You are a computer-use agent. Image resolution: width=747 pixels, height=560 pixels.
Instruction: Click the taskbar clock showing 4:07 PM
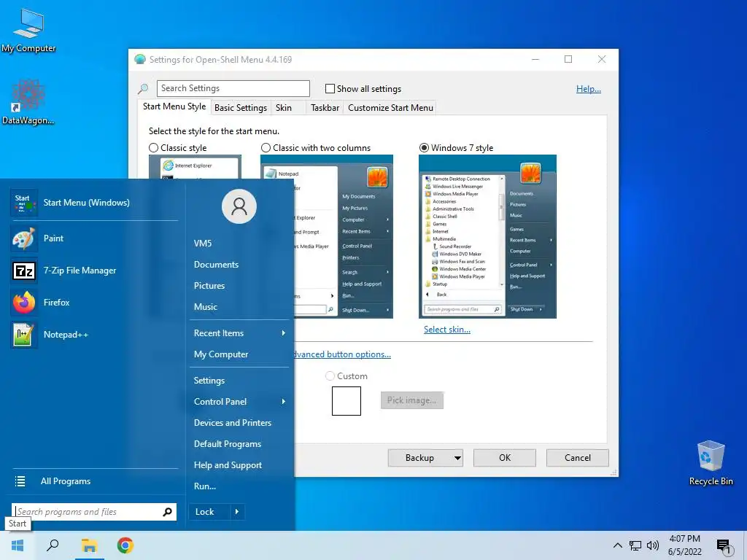coord(684,545)
